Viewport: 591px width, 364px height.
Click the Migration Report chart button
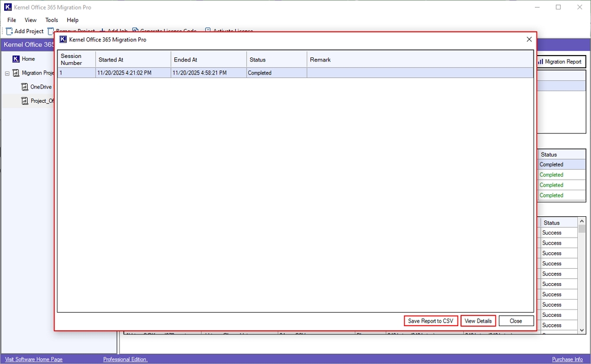559,61
